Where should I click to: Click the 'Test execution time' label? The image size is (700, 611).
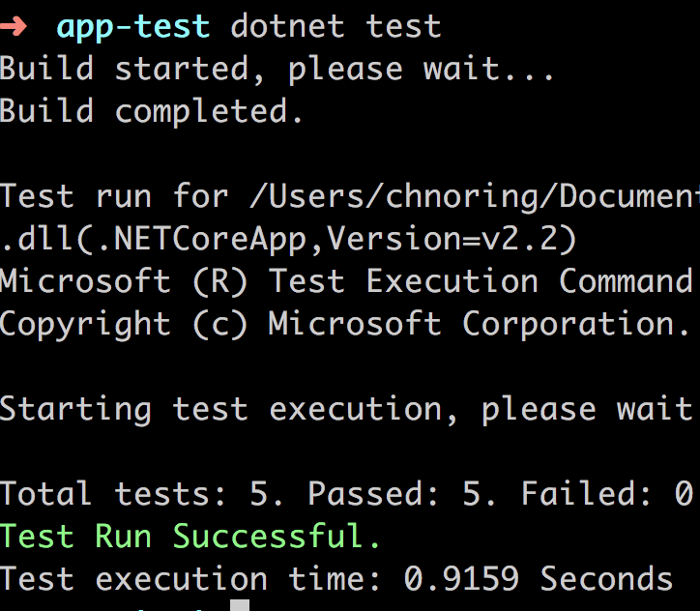click(190, 579)
